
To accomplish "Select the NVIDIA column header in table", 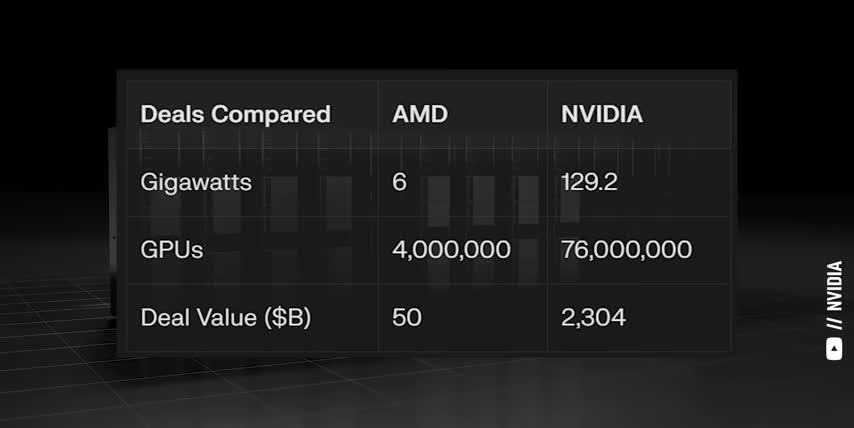I will (602, 114).
